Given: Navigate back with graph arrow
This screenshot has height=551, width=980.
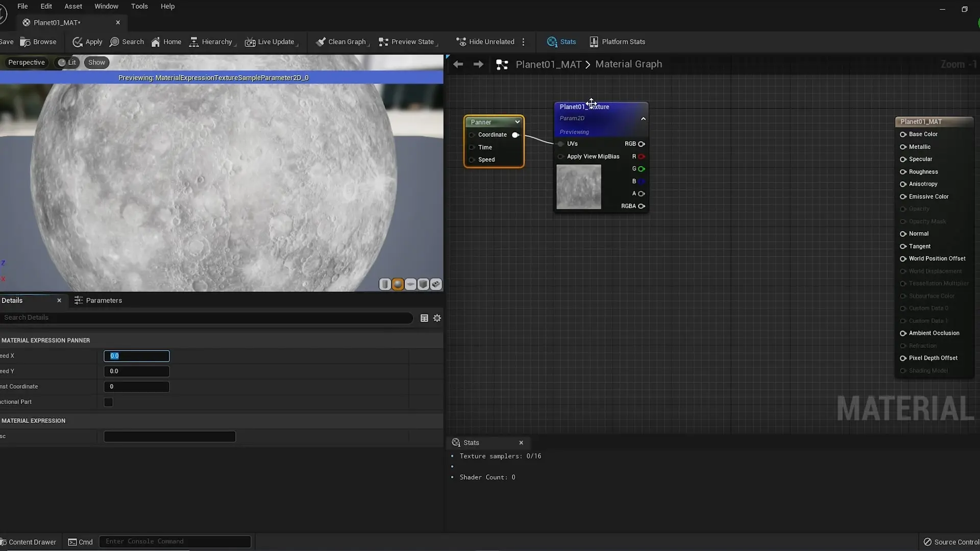Looking at the screenshot, I should pyautogui.click(x=458, y=64).
